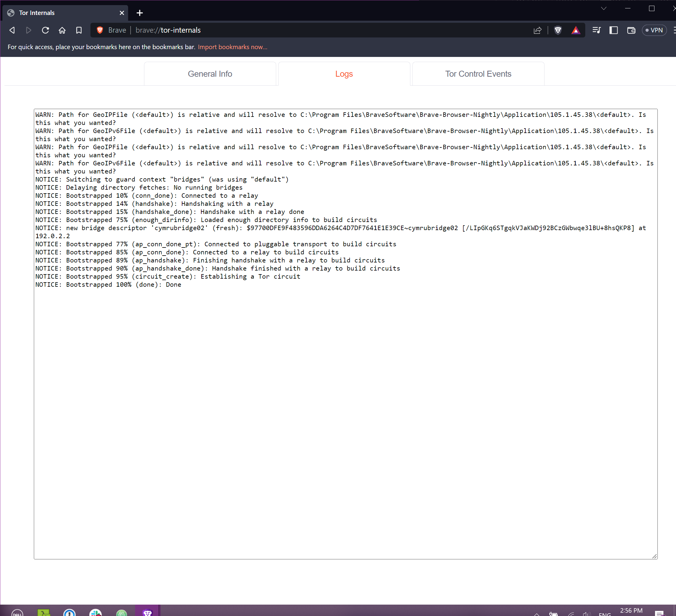The image size is (676, 616).
Task: Switch to the General Info tab
Action: (x=210, y=73)
